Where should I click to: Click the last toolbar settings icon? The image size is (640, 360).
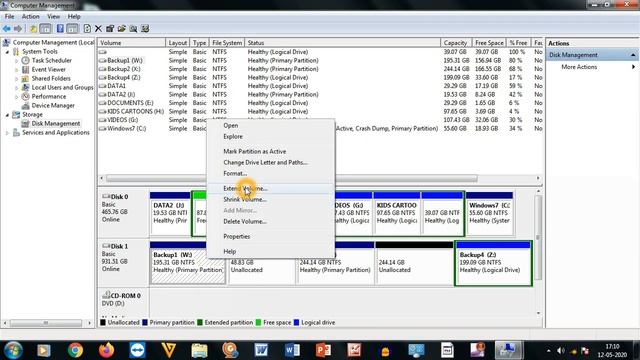pyautogui.click(x=145, y=29)
